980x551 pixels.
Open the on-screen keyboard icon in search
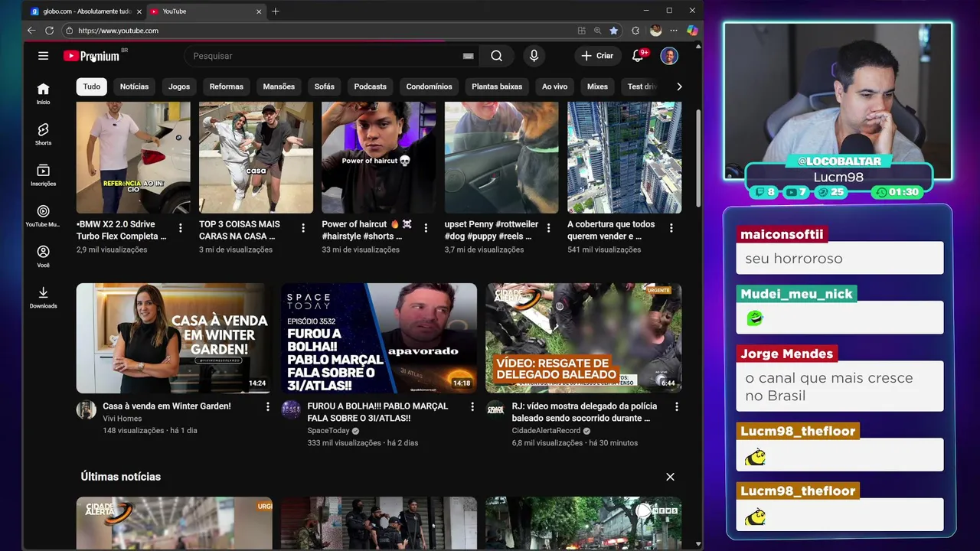(x=468, y=56)
